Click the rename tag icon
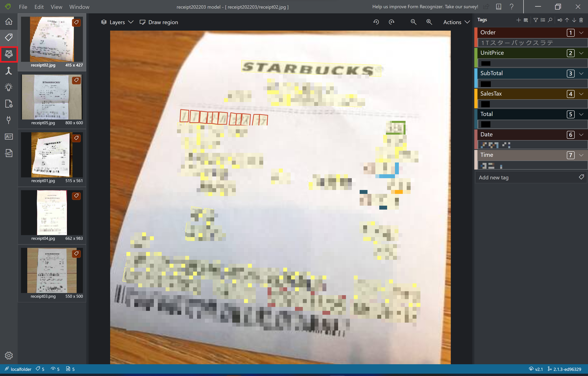This screenshot has width=588, height=376. (560, 20)
